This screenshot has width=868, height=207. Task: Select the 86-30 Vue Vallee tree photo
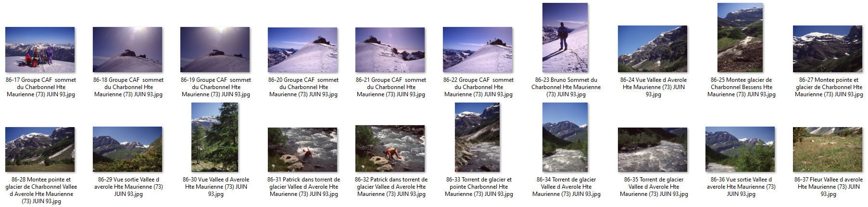pyautogui.click(x=215, y=137)
